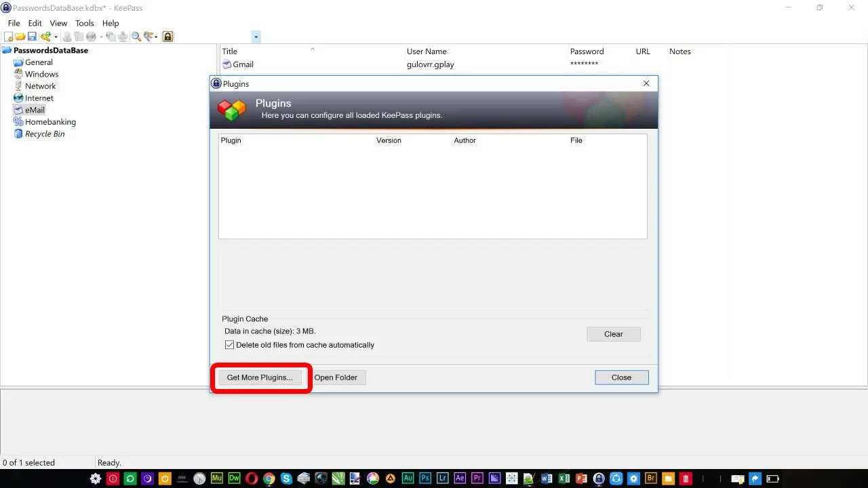The height and width of the screenshot is (488, 868).
Task: Click the KeePass taskbar icon
Action: point(599,479)
